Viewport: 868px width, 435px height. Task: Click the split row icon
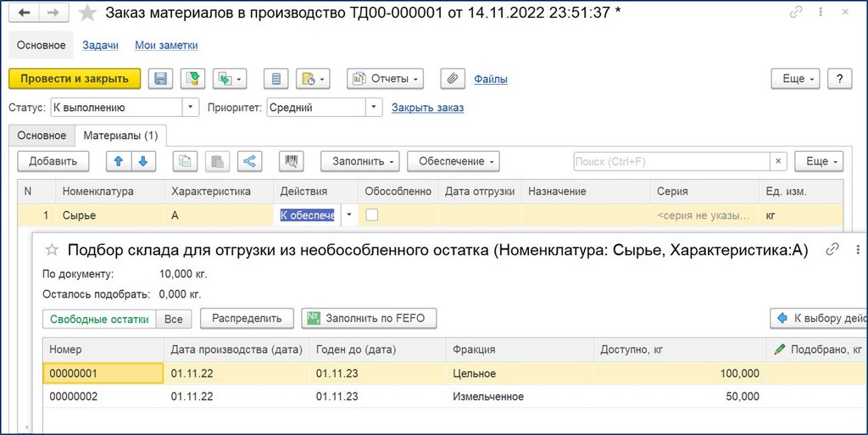[250, 162]
